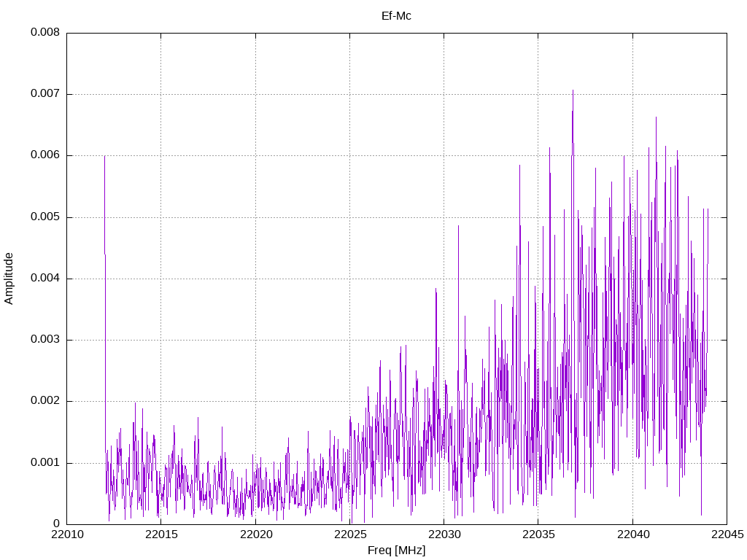Click the Freq [MHz] x-axis label
Image resolution: width=747 pixels, height=560 pixels.
click(396, 551)
